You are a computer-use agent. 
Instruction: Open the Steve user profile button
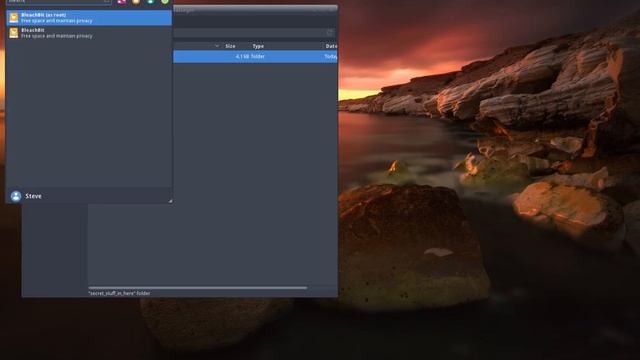[27, 196]
